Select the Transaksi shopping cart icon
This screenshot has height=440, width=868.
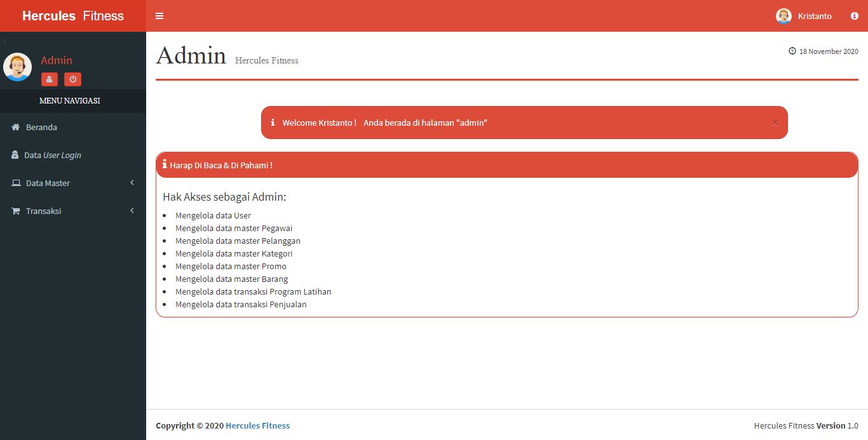click(16, 211)
